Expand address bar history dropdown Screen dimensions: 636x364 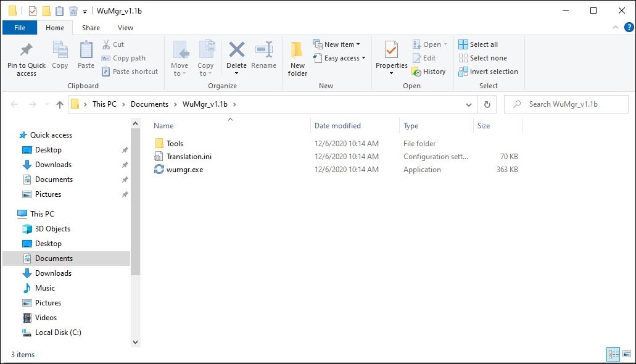(x=469, y=105)
